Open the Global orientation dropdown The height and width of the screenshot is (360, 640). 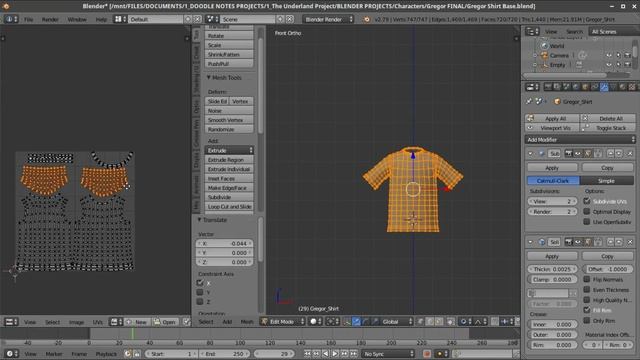click(397, 322)
